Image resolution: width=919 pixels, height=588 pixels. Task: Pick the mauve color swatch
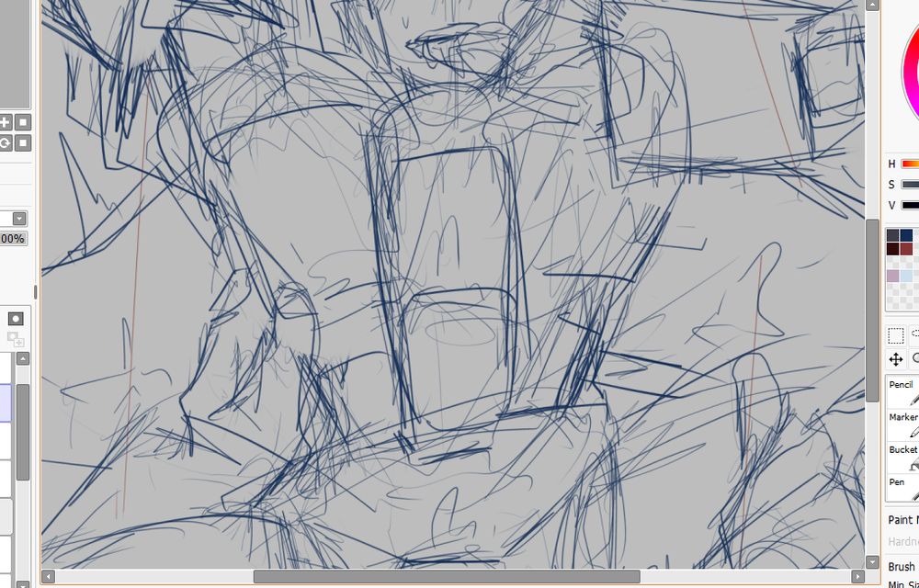point(892,276)
